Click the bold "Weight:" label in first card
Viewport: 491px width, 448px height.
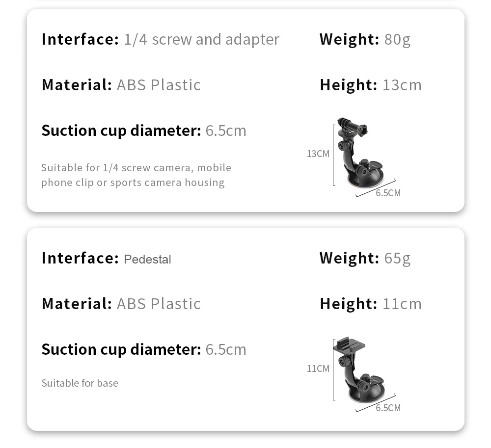click(349, 40)
